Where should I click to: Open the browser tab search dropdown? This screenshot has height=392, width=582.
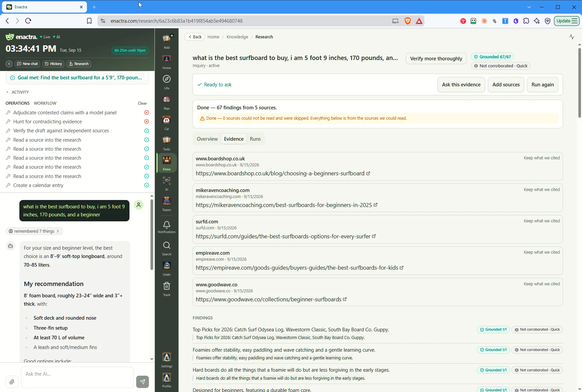point(529,7)
